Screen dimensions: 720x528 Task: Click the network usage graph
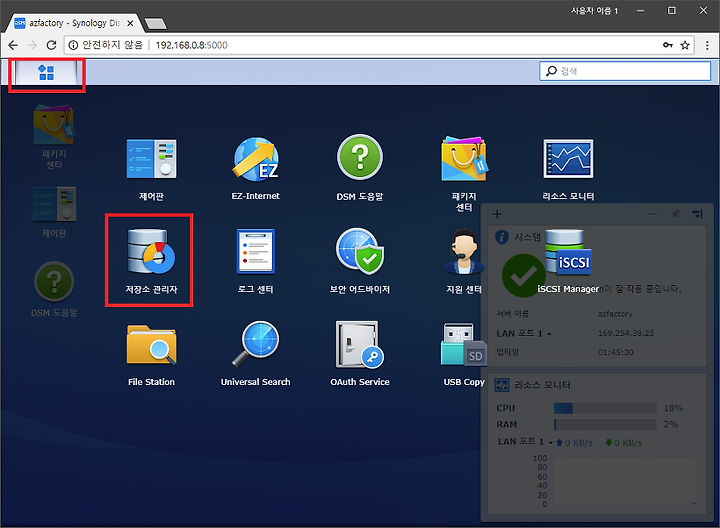pyautogui.click(x=625, y=481)
